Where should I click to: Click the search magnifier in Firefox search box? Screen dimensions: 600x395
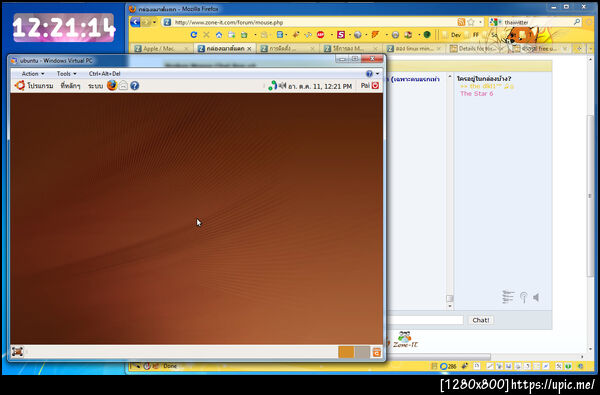pos(577,22)
